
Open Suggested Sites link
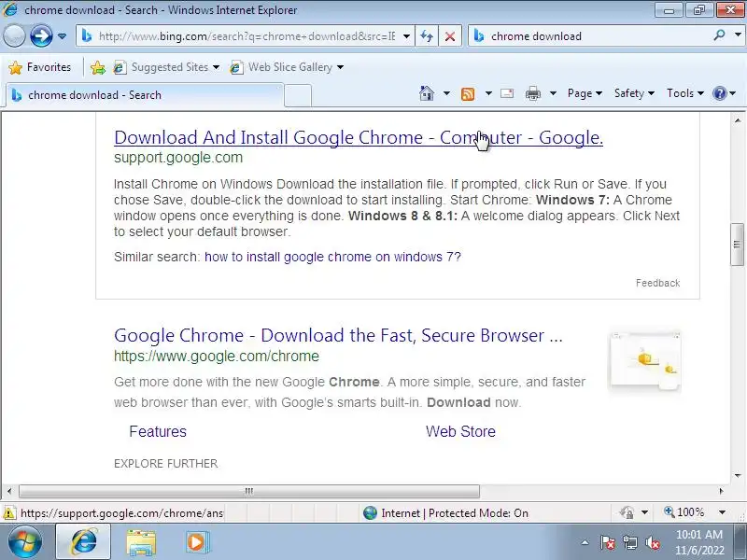[166, 67]
